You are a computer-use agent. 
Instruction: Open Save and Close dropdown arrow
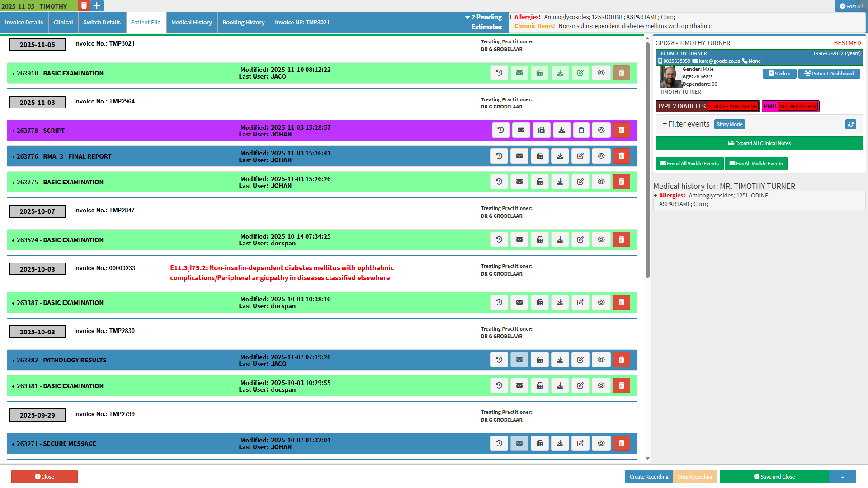click(842, 477)
